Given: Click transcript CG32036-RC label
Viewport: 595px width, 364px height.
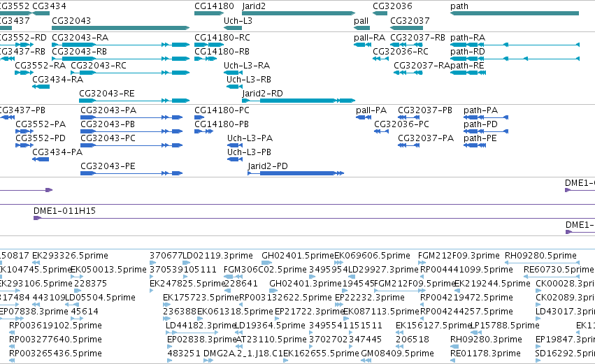Looking at the screenshot, I should tap(401, 52).
